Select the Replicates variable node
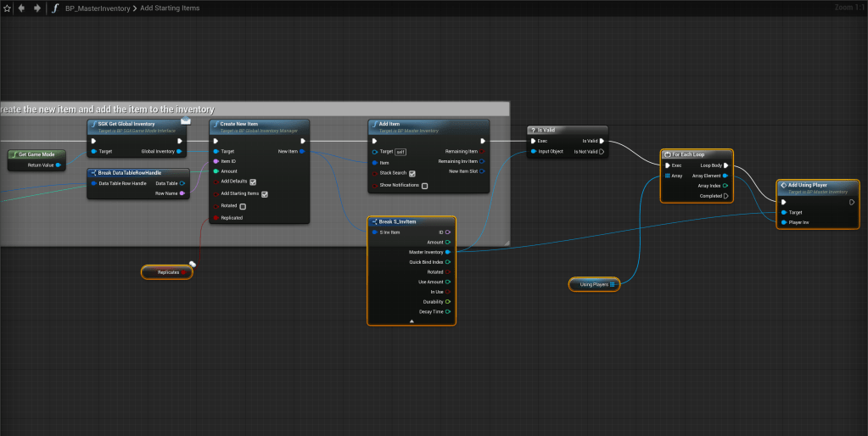Image resolution: width=868 pixels, height=436 pixels. coord(167,272)
